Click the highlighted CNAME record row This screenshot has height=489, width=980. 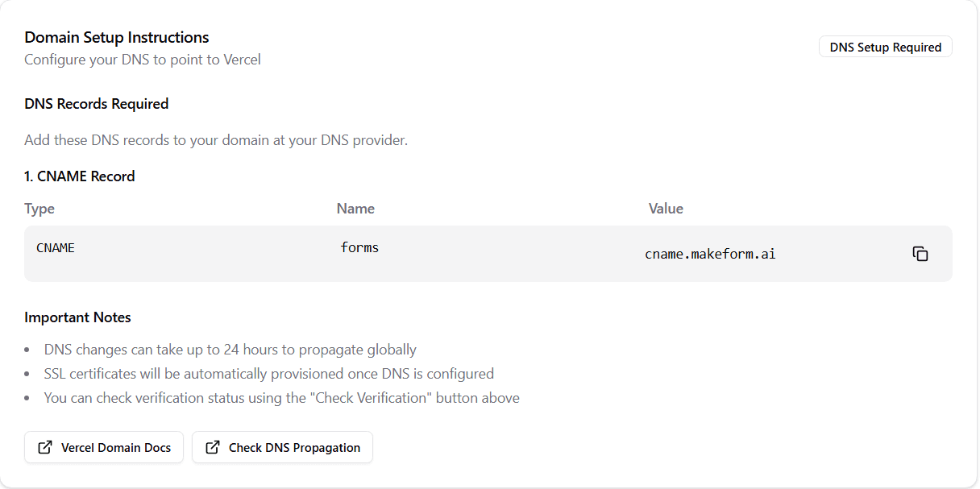[x=488, y=253]
